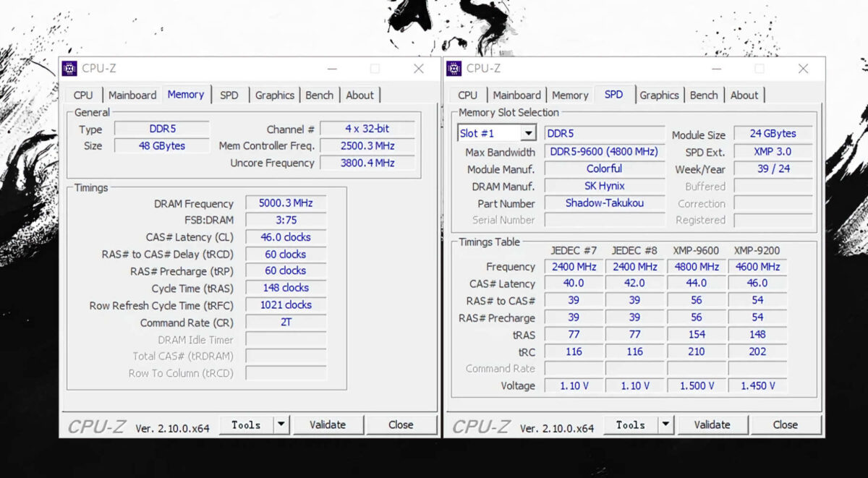This screenshot has height=478, width=868.
Task: Expand the Slot #1 memory slot dropdown
Action: tap(529, 134)
